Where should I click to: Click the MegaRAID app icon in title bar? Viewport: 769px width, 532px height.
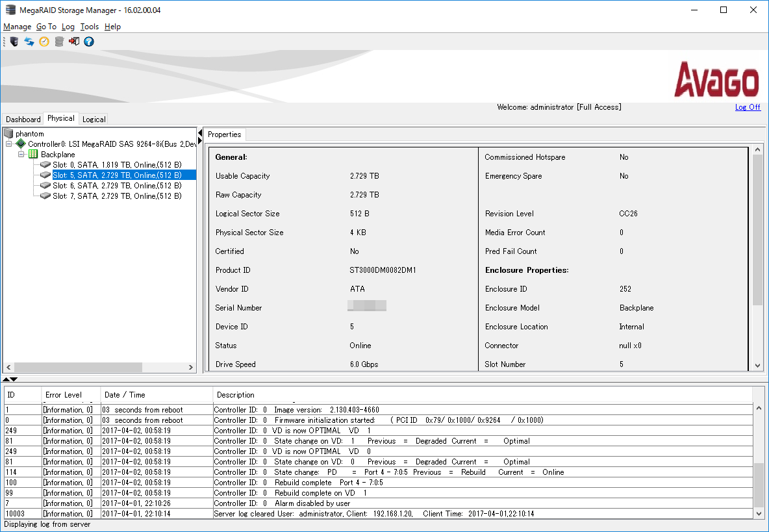tap(10, 10)
